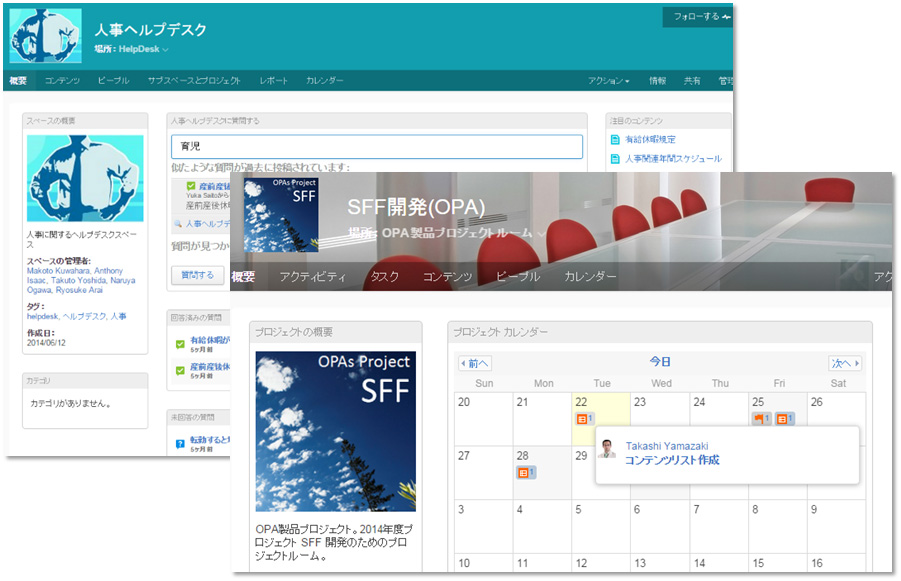901x581 pixels.
Task: Click the 人事ヘルプデスク space logo in header
Action: click(x=45, y=35)
